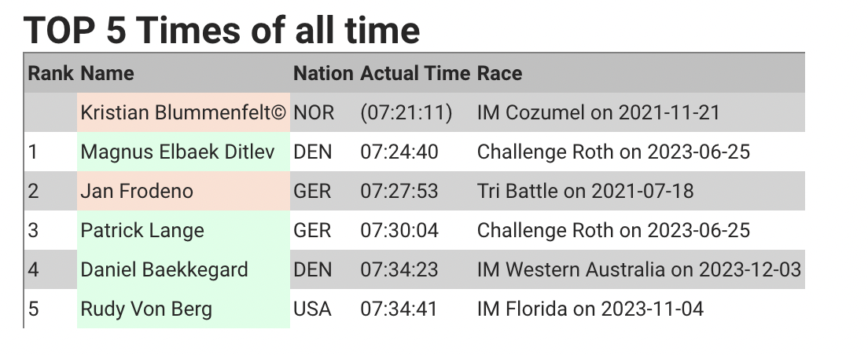Click the Kristian Blummenfelt name cell
Screen dimensions: 868x355
coord(183,112)
